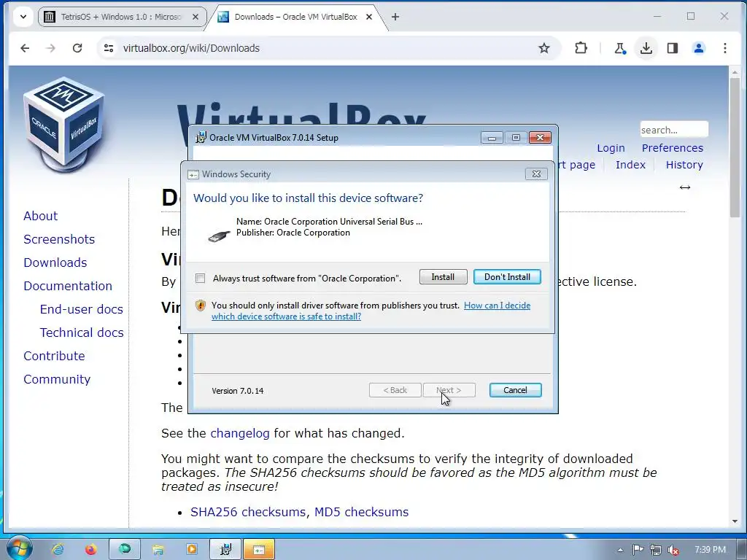Click the muted volume tray icon

click(673, 550)
